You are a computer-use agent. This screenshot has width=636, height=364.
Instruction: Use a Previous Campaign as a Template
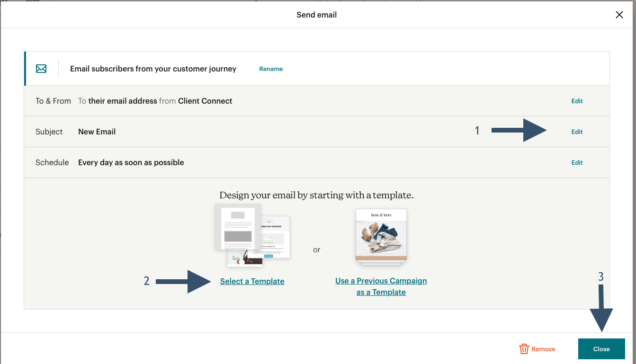click(x=381, y=286)
